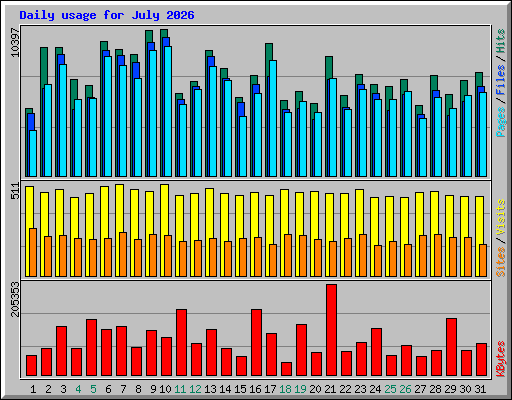Click day 2 on the x-axis
This screenshot has width=512, height=400.
pyautogui.click(x=48, y=389)
